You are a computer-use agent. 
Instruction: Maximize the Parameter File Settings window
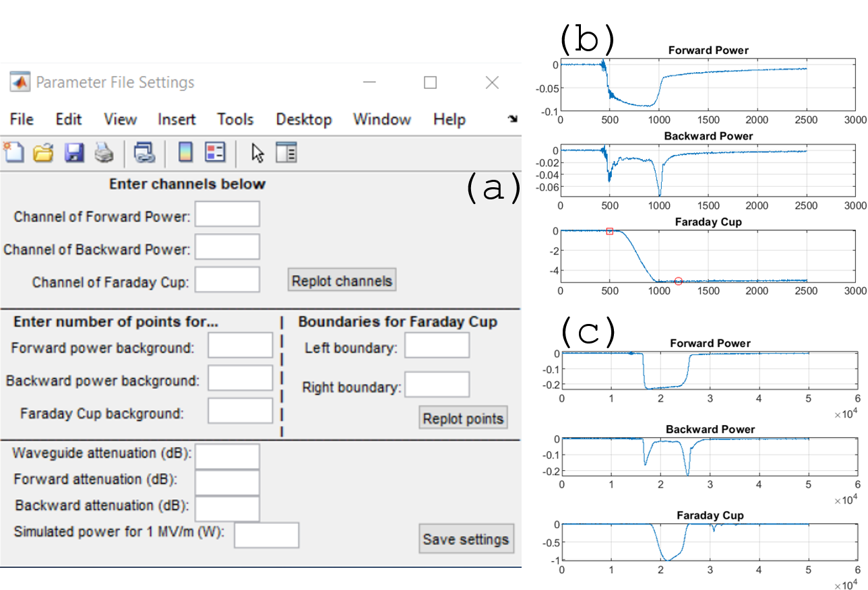coord(430,82)
